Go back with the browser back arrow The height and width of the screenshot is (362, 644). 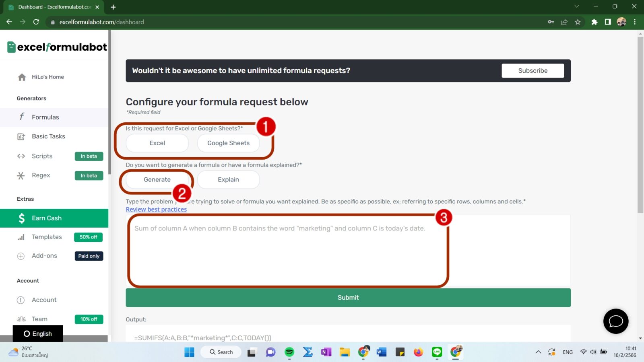9,22
